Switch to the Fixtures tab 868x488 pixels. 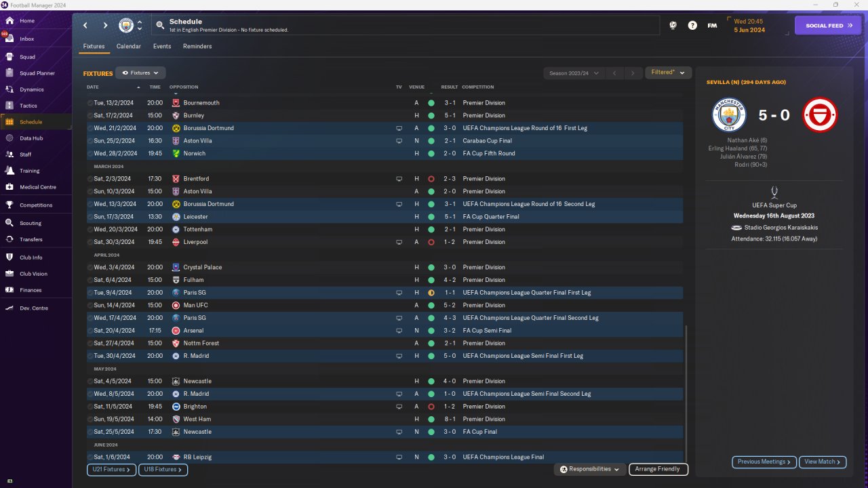click(94, 47)
